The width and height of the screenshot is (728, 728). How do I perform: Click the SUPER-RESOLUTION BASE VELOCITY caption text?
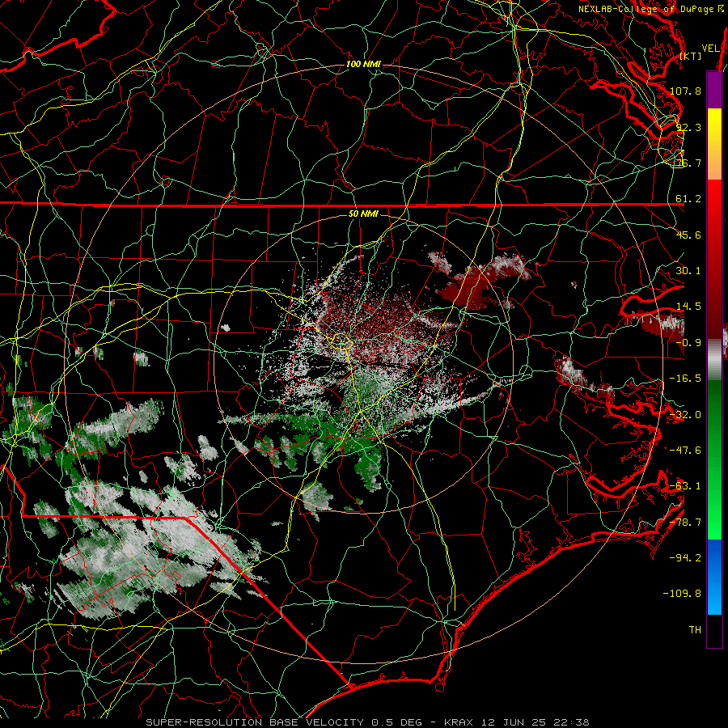pyautogui.click(x=255, y=722)
